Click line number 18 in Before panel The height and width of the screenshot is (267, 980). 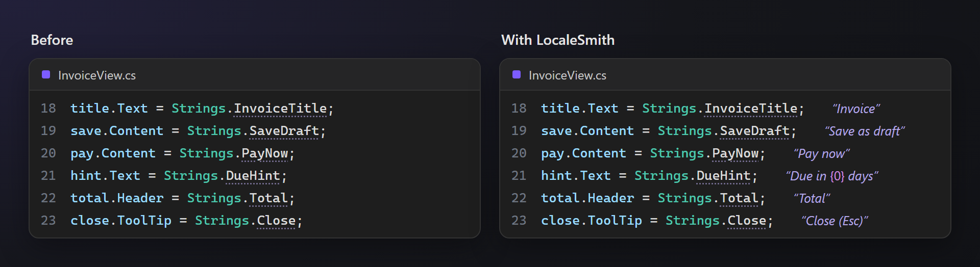(x=48, y=109)
